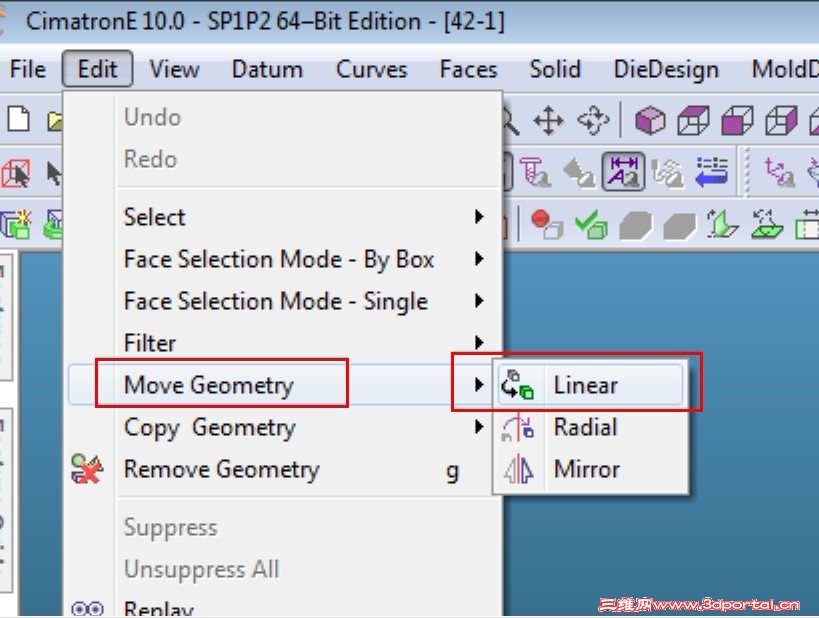
Task: Expand arrow next to Select
Action: (478, 217)
